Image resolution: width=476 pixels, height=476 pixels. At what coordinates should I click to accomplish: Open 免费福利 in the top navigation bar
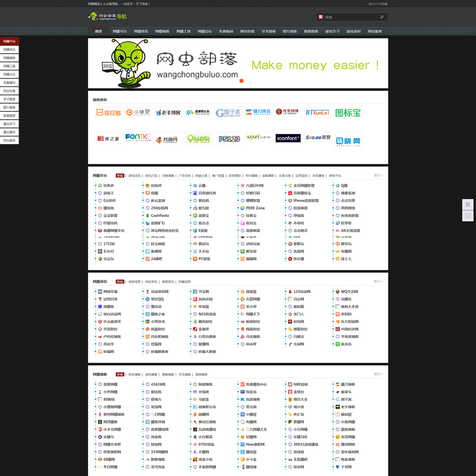(226, 31)
